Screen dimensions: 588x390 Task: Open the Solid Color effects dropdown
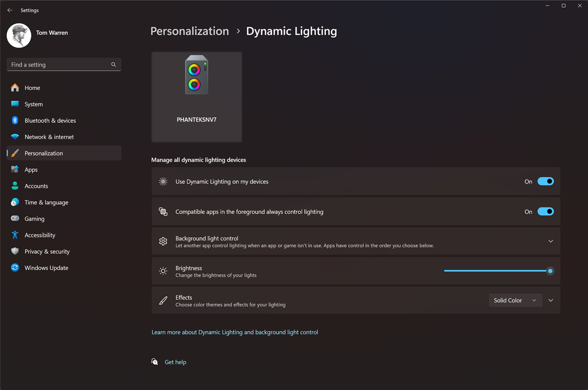515,300
